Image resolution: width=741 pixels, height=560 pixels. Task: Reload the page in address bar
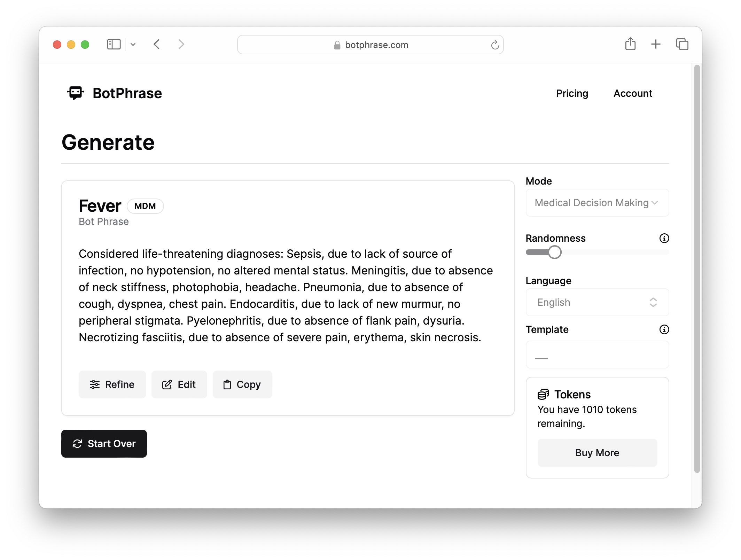coord(495,45)
